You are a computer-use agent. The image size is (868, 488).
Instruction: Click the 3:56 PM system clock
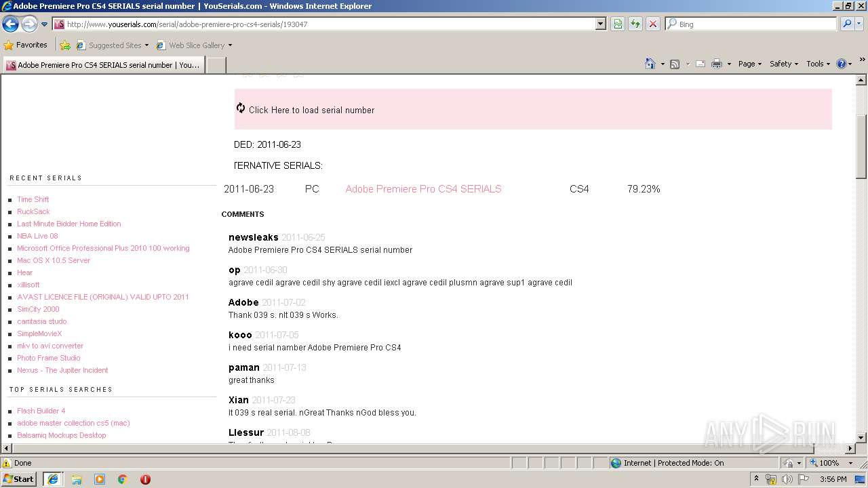click(x=833, y=479)
